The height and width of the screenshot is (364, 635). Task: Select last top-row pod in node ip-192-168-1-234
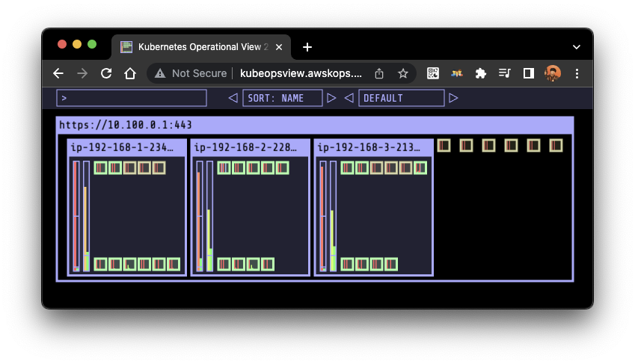[159, 167]
